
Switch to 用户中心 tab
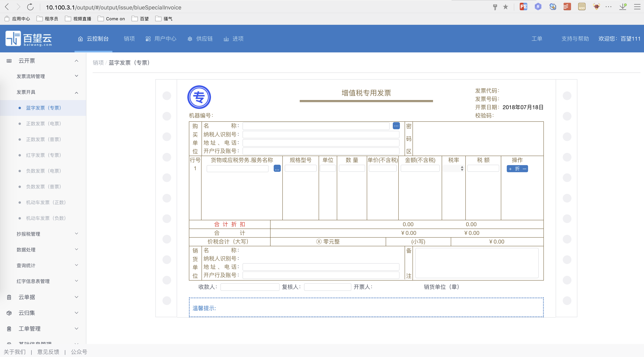pos(161,39)
